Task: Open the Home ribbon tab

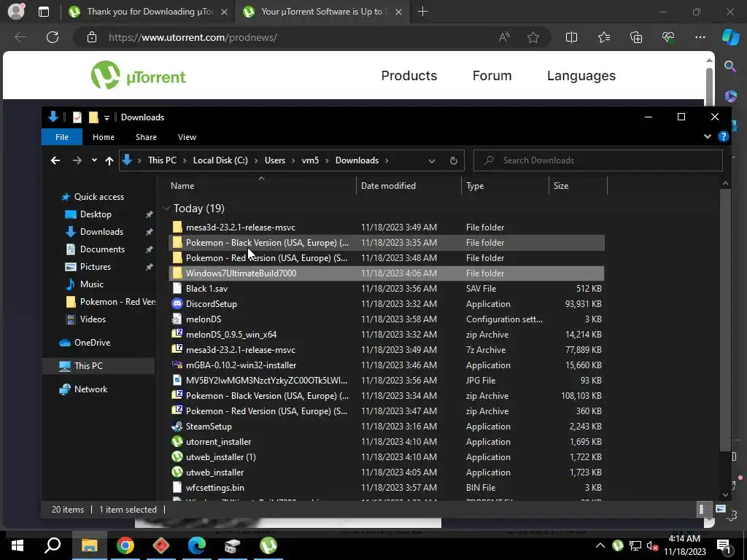Action: click(x=104, y=136)
